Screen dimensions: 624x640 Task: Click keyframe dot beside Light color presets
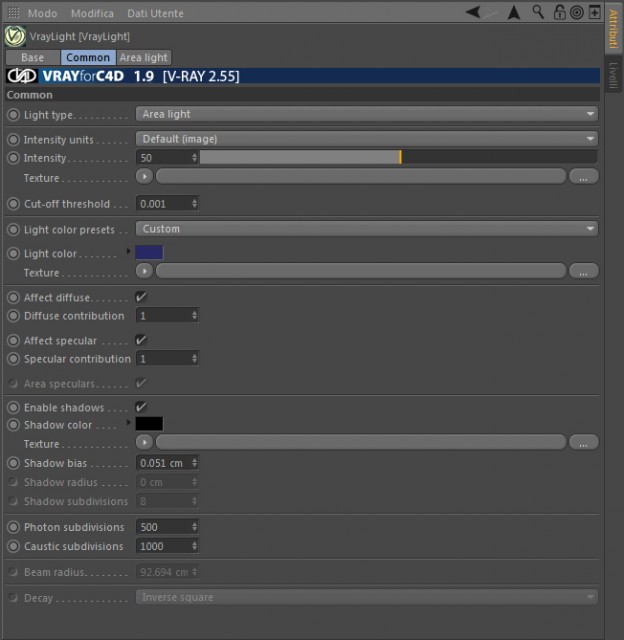pyautogui.click(x=13, y=229)
